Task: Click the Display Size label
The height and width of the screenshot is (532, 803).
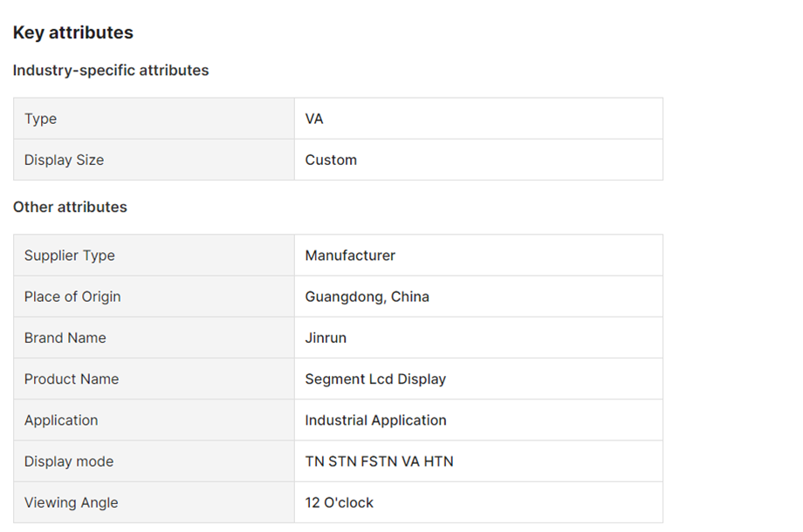Action: [64, 160]
